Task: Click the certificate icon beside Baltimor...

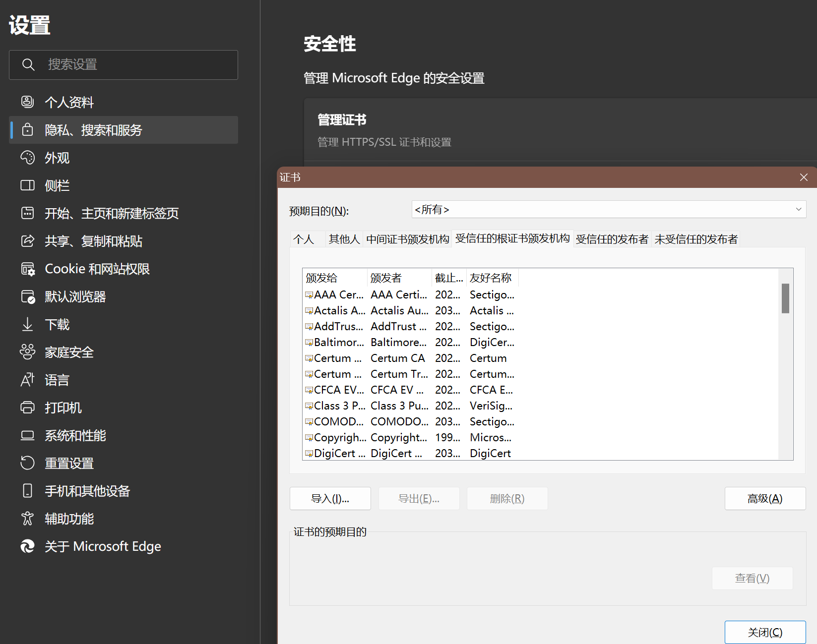Action: coord(309,343)
